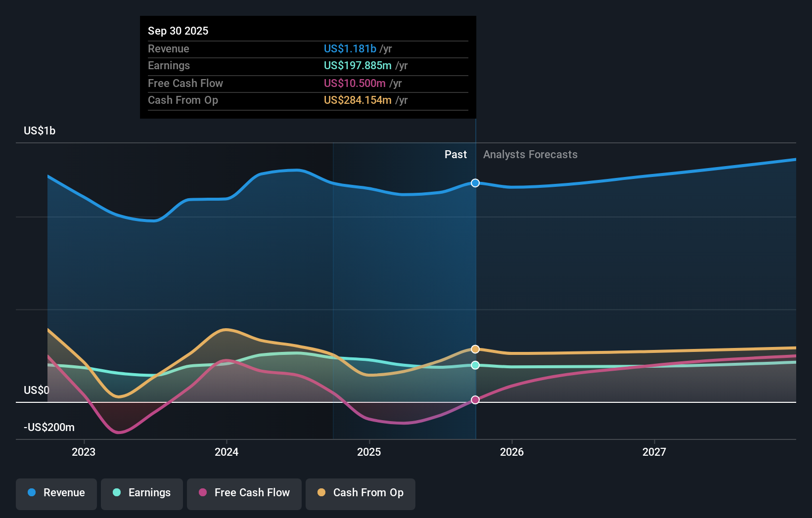Click the Cash From Op label in tooltip

click(x=183, y=100)
